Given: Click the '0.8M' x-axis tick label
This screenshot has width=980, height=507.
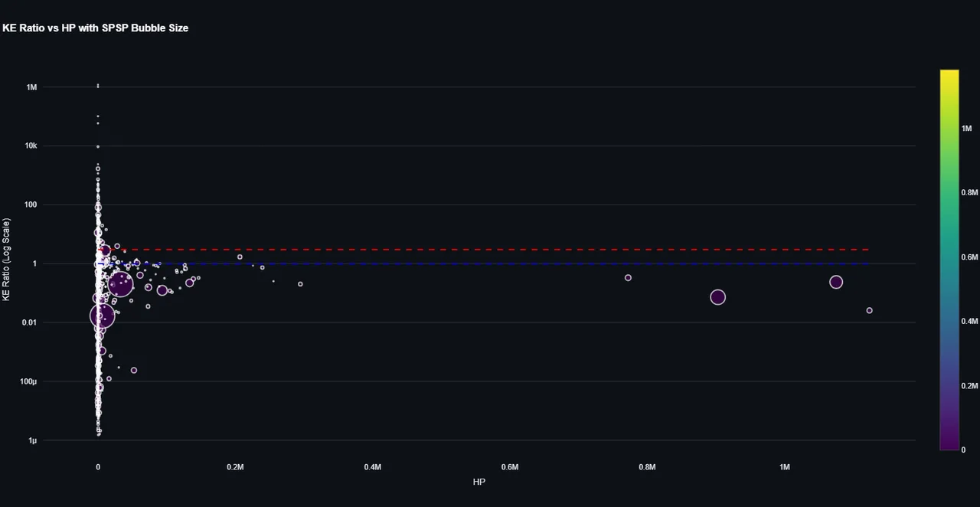Looking at the screenshot, I should [x=648, y=467].
